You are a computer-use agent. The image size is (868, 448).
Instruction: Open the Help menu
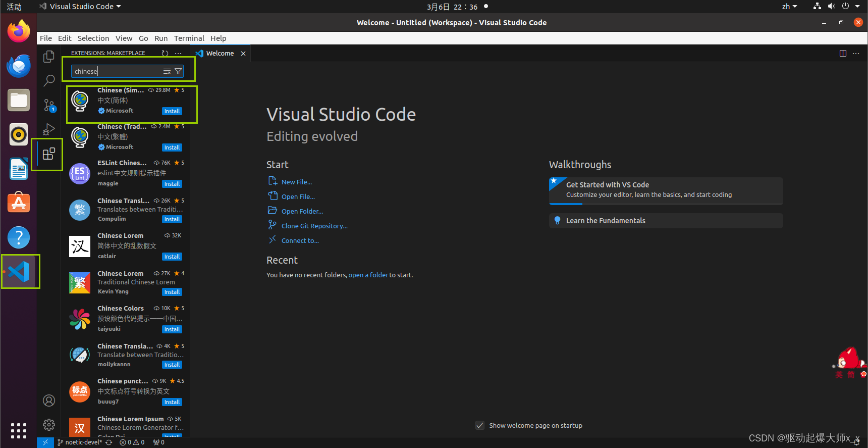click(219, 38)
